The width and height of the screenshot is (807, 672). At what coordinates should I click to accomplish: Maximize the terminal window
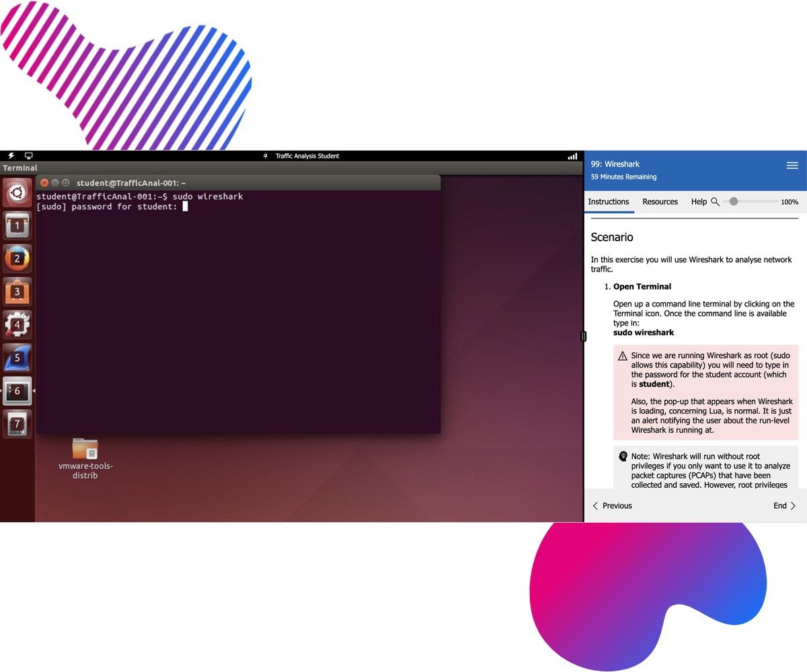(66, 183)
